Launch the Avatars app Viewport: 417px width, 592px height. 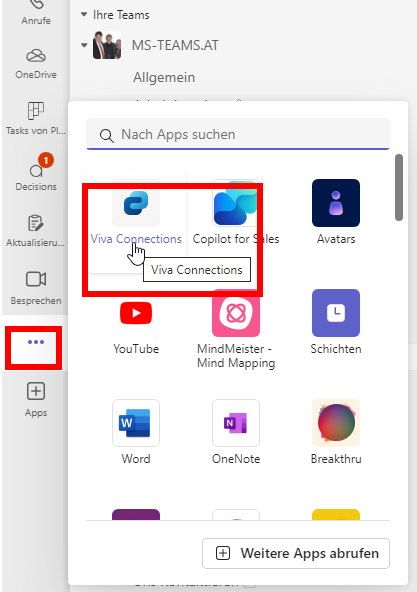tap(336, 213)
